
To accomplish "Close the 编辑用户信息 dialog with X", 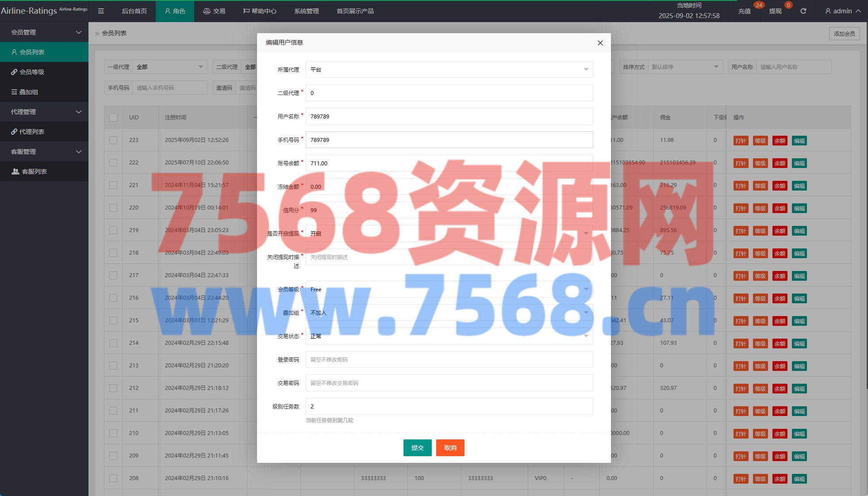I will point(600,43).
